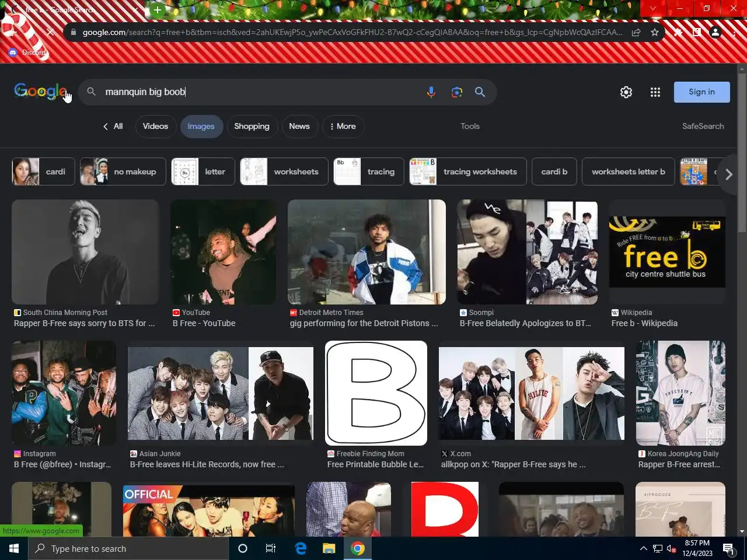Image resolution: width=747 pixels, height=560 pixels.
Task: Open the 'B Free - YouTube' image
Action: click(x=223, y=252)
